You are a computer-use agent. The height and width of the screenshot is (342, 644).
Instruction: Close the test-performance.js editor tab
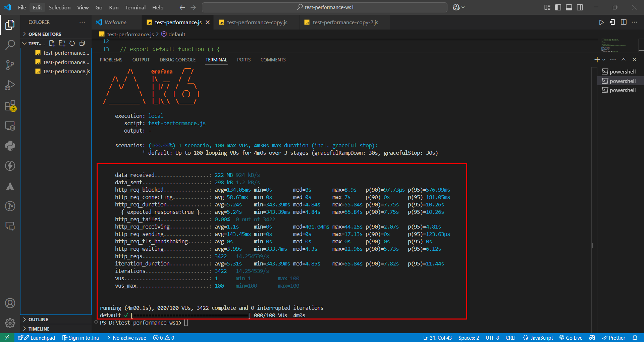[208, 22]
